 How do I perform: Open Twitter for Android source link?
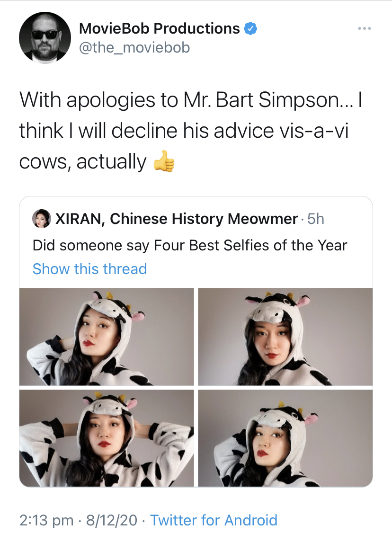(214, 520)
